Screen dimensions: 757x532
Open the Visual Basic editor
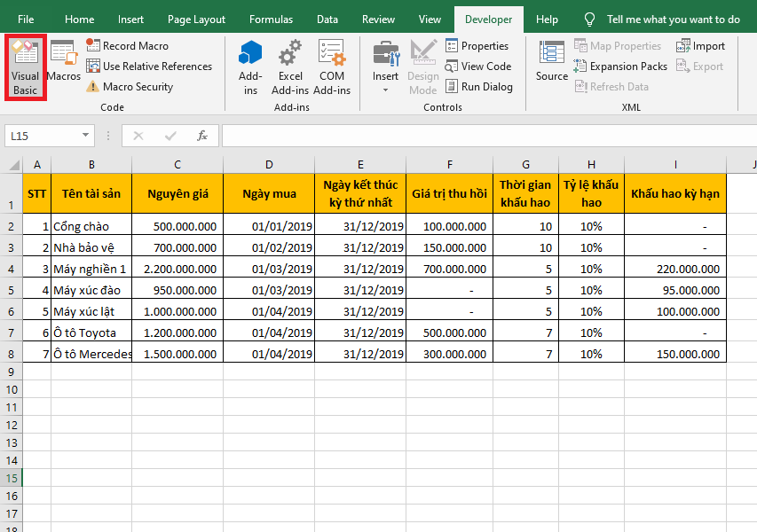point(26,67)
